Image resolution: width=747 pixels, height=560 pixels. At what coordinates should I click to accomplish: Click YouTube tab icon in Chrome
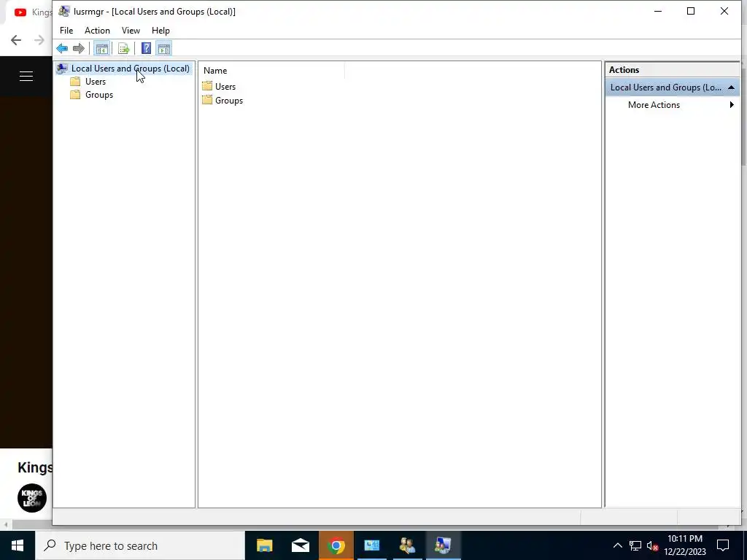tap(20, 12)
